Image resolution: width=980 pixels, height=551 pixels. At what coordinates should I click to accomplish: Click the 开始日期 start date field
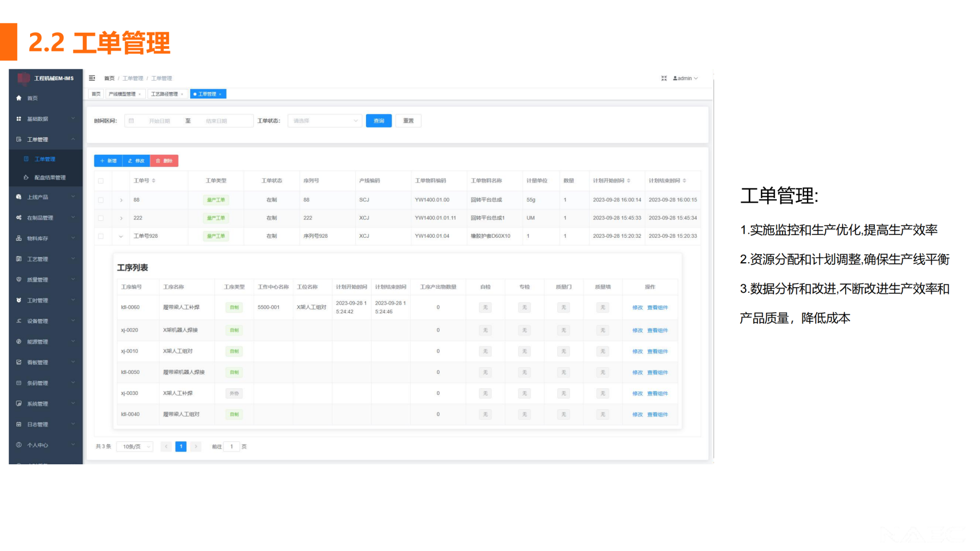(x=159, y=121)
